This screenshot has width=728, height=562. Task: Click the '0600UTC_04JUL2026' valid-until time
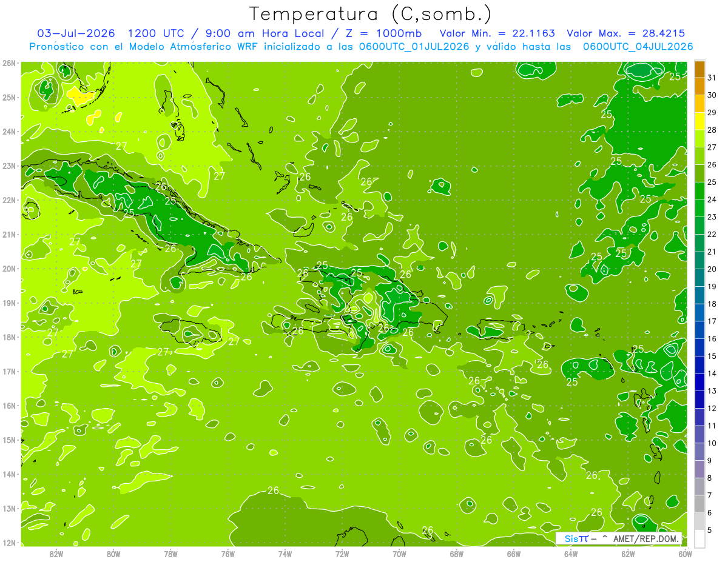coord(638,46)
